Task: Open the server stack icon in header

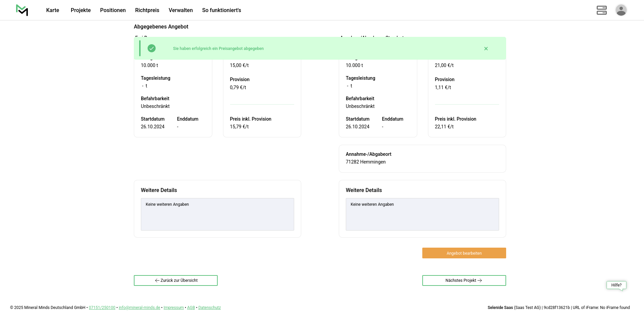Action: pos(601,10)
